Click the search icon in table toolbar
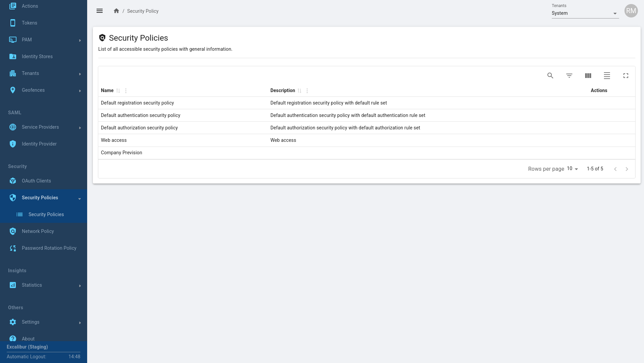The image size is (644, 363). coord(550,76)
